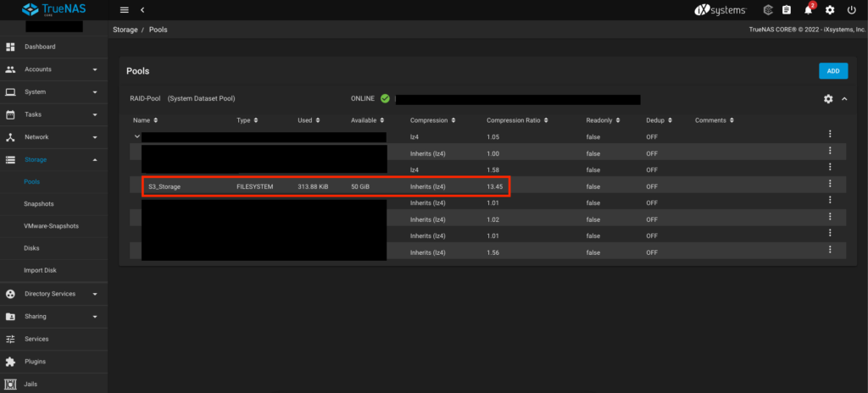Image resolution: width=868 pixels, height=393 pixels.
Task: Toggle the hamburger side menu
Action: click(125, 10)
